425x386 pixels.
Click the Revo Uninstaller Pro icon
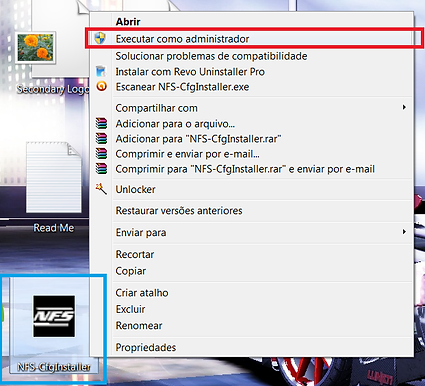coord(101,71)
